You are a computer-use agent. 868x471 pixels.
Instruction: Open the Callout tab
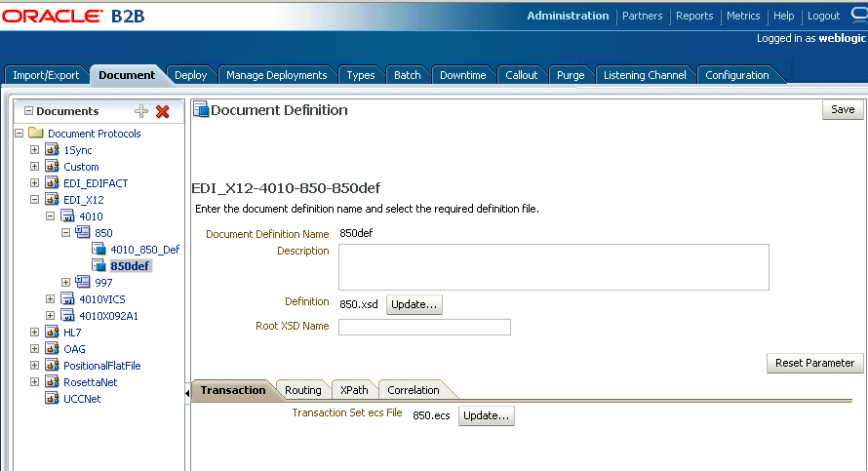coord(521,75)
